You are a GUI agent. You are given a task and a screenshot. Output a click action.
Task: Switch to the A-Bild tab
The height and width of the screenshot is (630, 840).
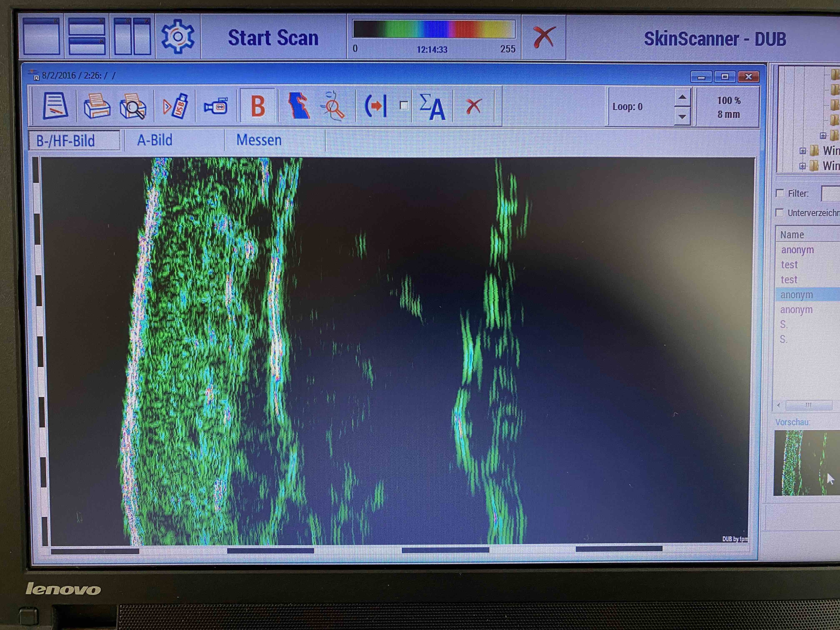click(155, 140)
